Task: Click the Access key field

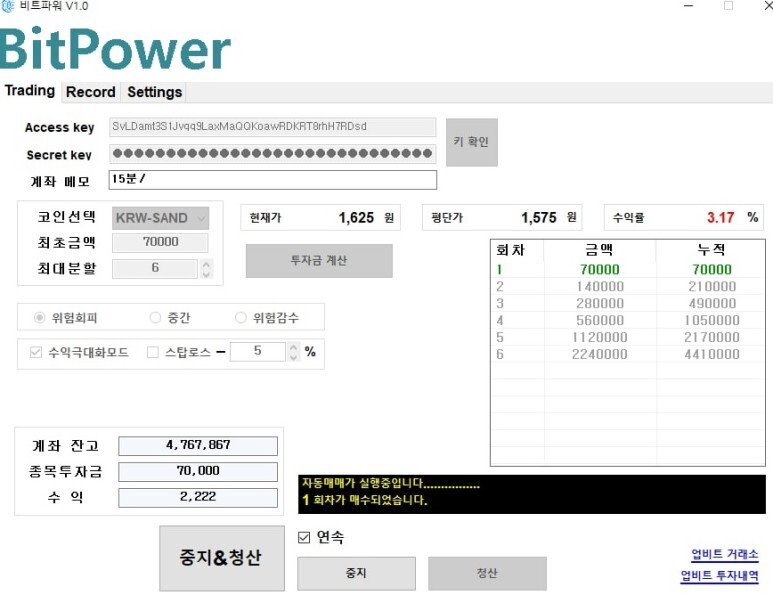Action: pos(272,127)
